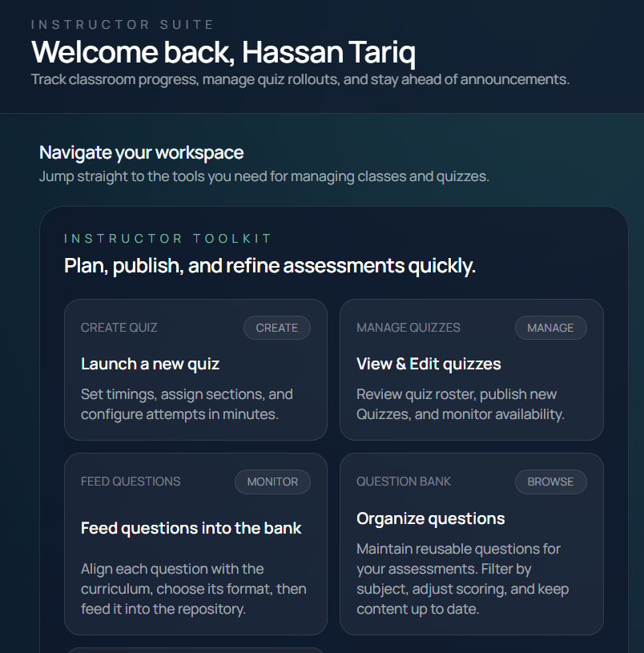Image resolution: width=644 pixels, height=653 pixels.
Task: Open the "Launch a new quiz" title
Action: 150,364
